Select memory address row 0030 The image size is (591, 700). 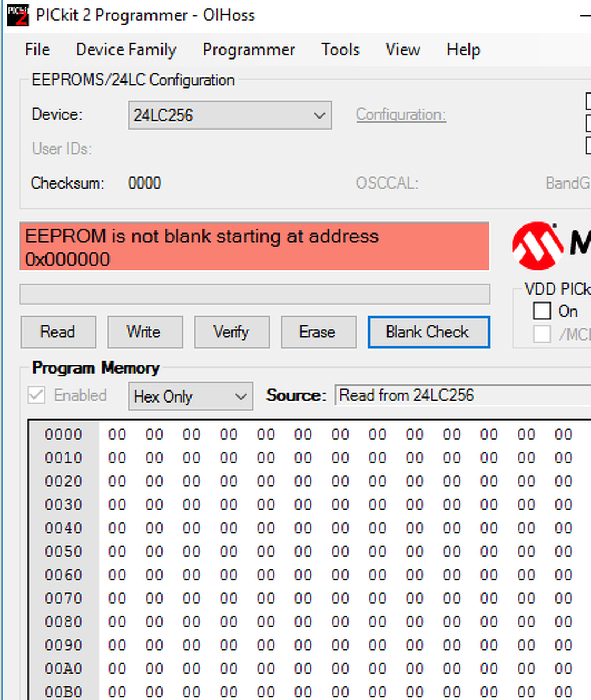63,505
